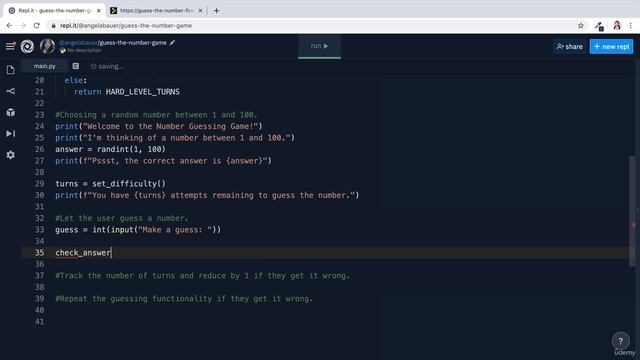Bookmark the page with star icon
The height and width of the screenshot is (360, 640).
[x=581, y=26]
